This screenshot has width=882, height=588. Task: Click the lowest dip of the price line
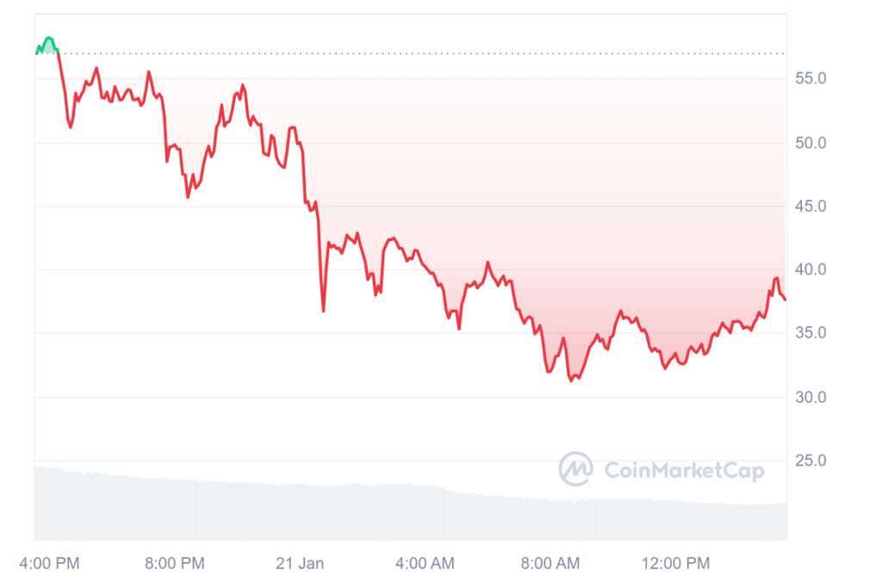point(571,380)
